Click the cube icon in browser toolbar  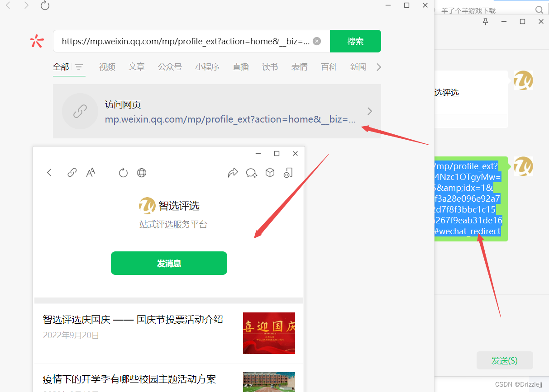coord(270,173)
